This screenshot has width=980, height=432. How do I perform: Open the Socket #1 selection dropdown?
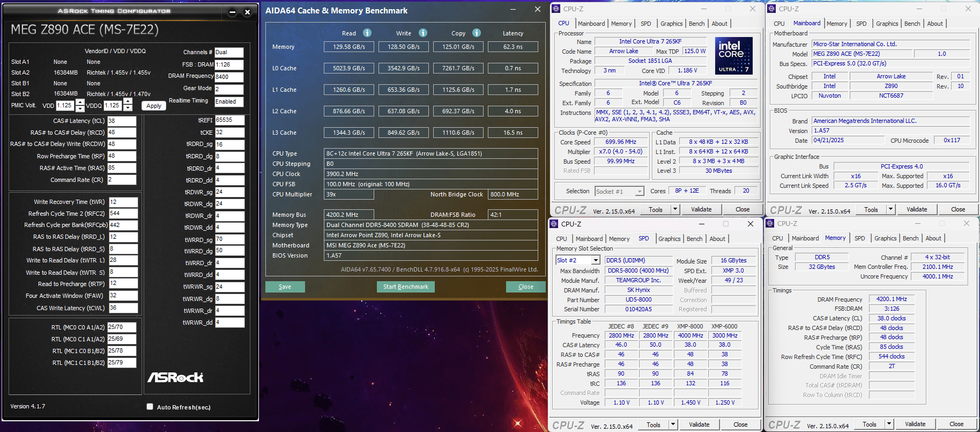coord(639,192)
